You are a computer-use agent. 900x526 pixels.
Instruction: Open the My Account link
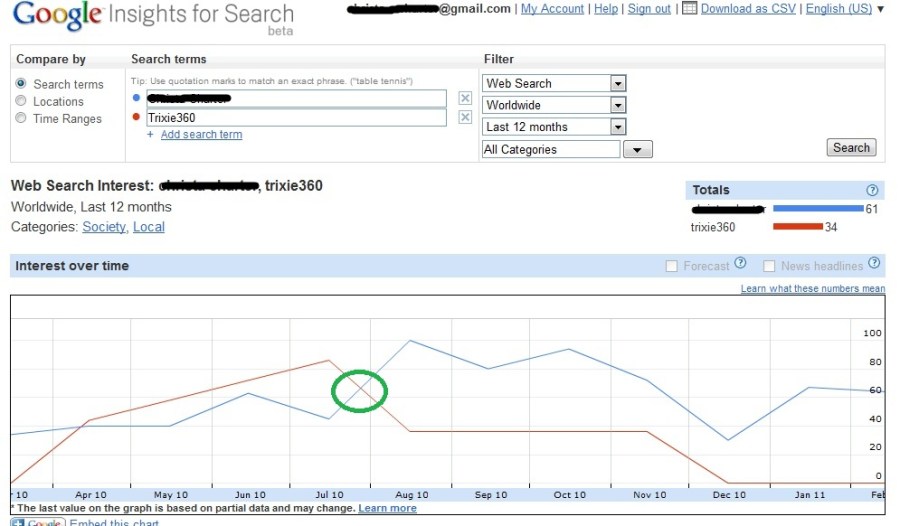[x=552, y=9]
